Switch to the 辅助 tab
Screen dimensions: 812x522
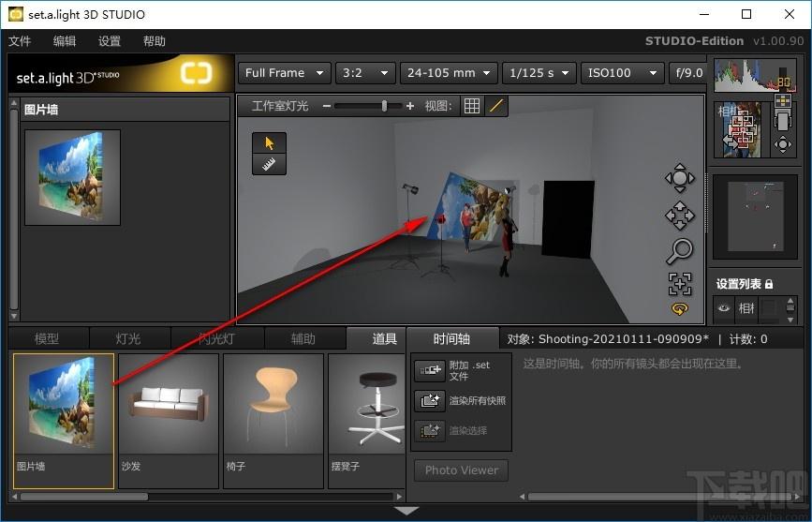tap(304, 339)
